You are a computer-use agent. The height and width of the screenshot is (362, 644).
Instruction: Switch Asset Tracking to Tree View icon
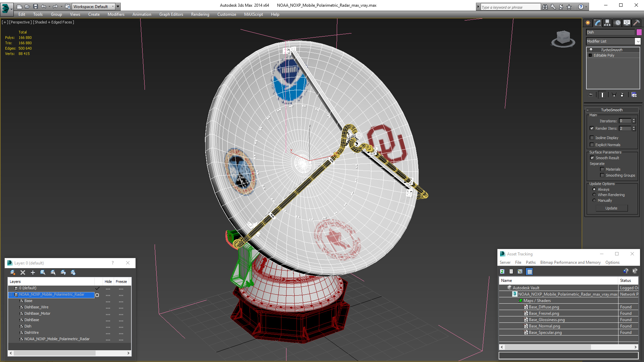click(x=520, y=271)
